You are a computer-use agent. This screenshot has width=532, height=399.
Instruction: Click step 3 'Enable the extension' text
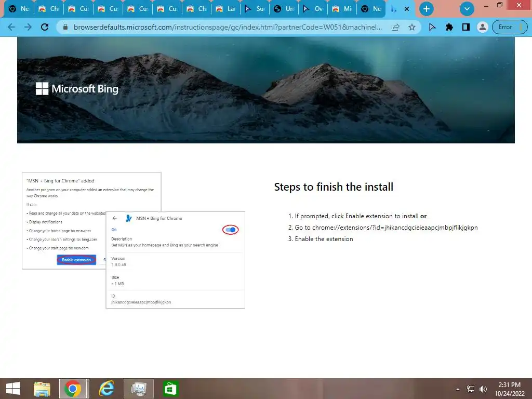(324, 239)
